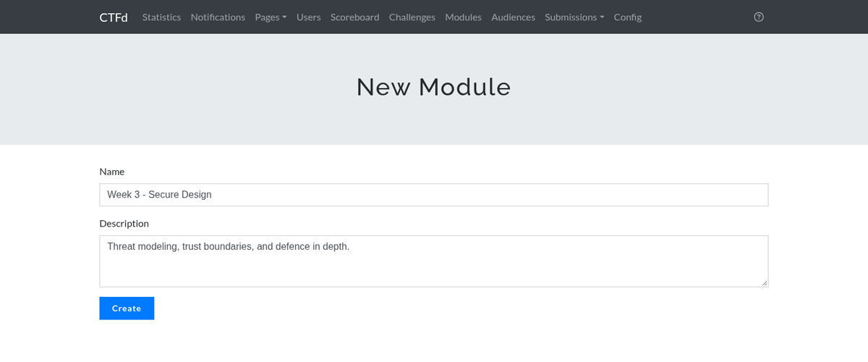The width and height of the screenshot is (868, 362).
Task: Open the Audiences page
Action: click(514, 17)
